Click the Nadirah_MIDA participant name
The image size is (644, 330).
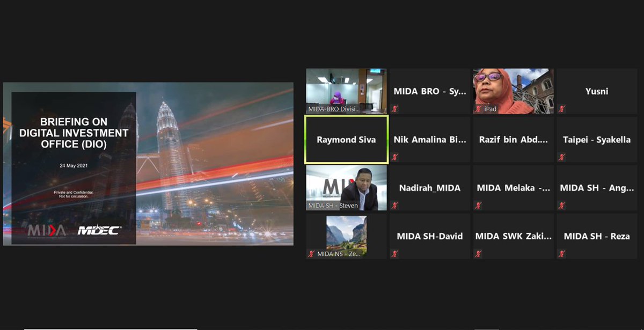pyautogui.click(x=430, y=188)
